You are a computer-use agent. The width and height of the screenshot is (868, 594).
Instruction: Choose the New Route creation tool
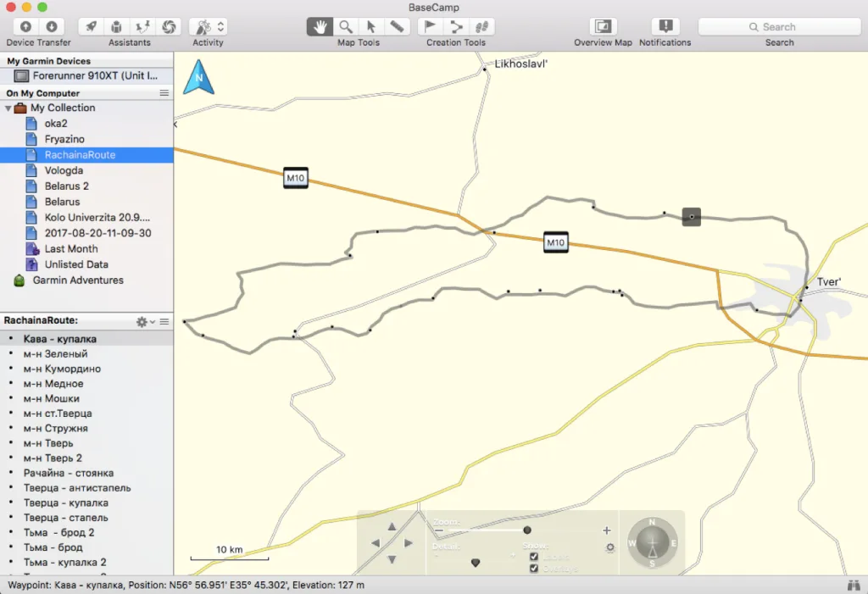(456, 26)
